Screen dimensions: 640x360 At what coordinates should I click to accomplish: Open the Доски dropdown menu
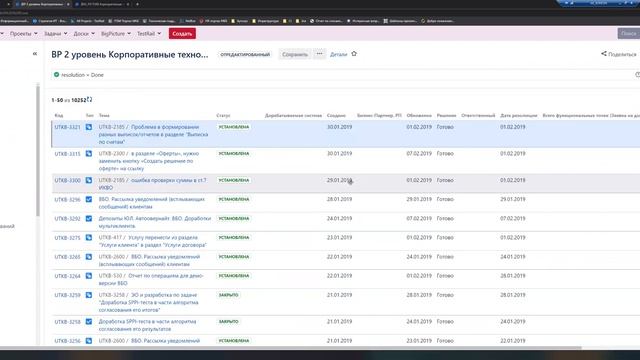tap(84, 33)
